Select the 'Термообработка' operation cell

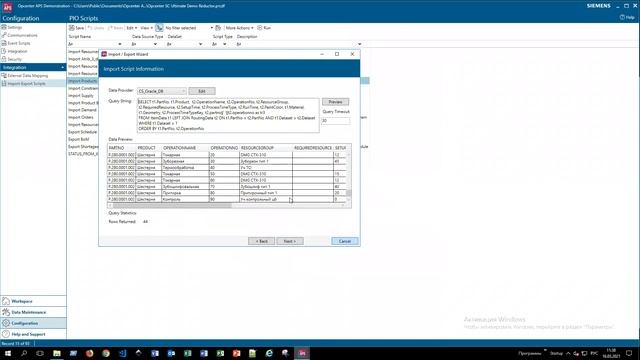(185, 168)
